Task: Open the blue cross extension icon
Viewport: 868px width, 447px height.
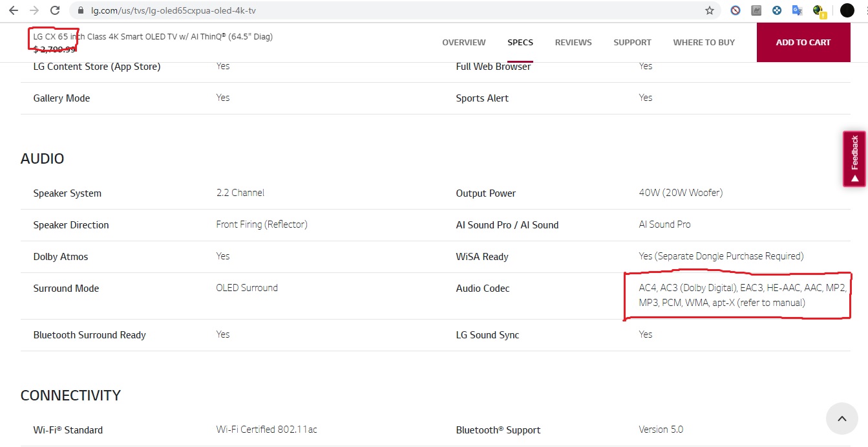Action: pyautogui.click(x=777, y=10)
